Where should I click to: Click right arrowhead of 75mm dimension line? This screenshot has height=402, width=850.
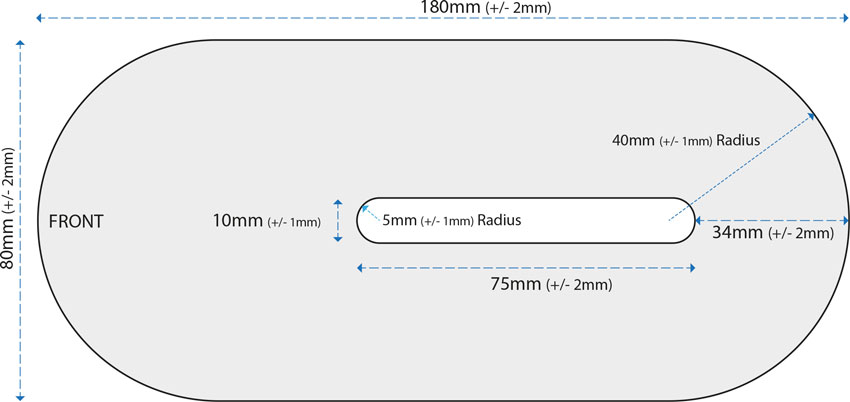691,268
